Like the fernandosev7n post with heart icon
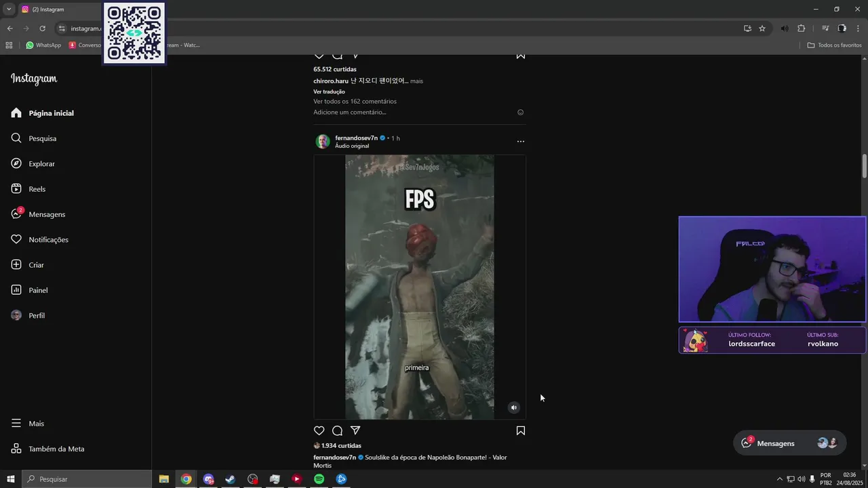This screenshot has width=868, height=488. pyautogui.click(x=319, y=430)
